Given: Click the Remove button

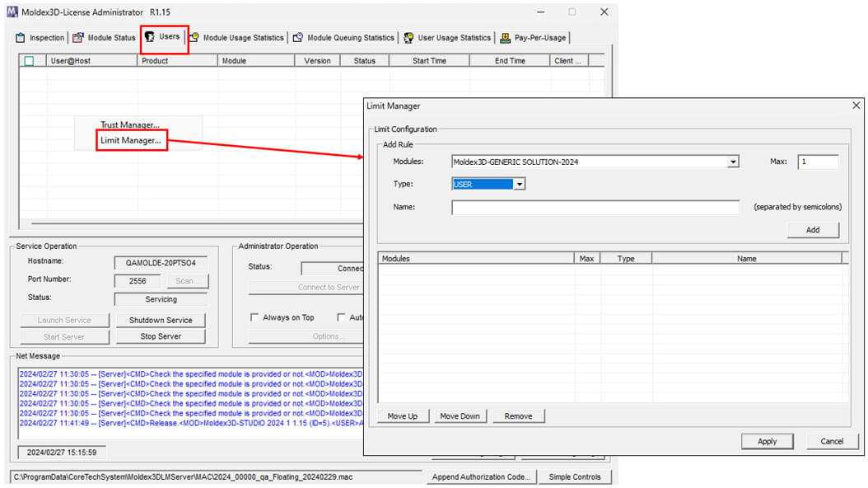Looking at the screenshot, I should coord(518,416).
